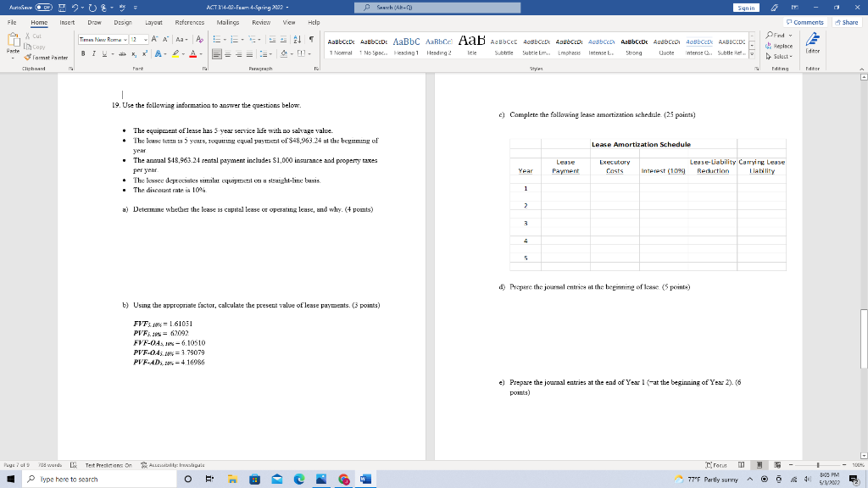Clear all formatting

pyautogui.click(x=200, y=39)
